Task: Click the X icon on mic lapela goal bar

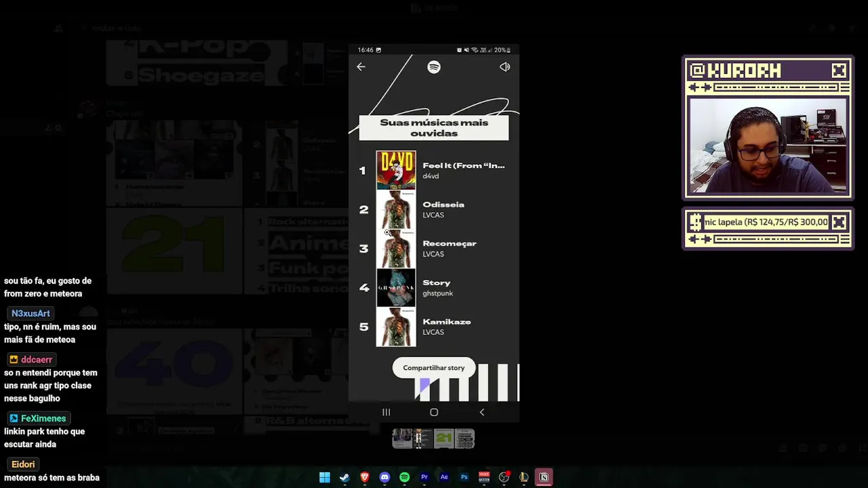Action: pos(839,222)
